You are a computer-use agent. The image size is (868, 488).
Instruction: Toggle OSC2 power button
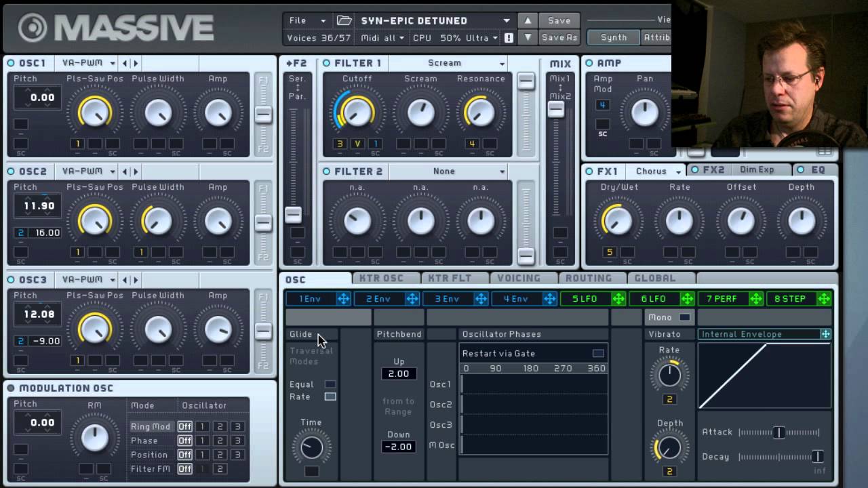click(x=11, y=171)
